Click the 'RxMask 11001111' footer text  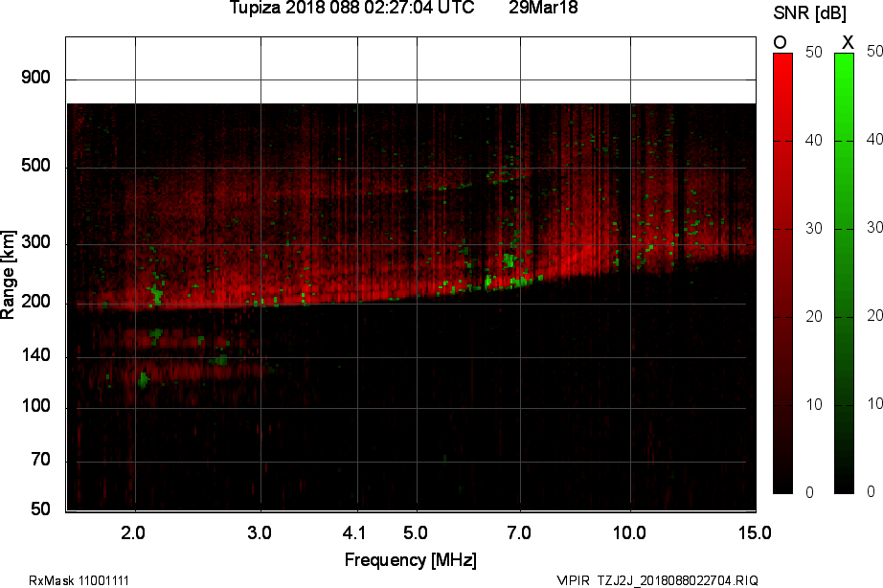pyautogui.click(x=79, y=580)
